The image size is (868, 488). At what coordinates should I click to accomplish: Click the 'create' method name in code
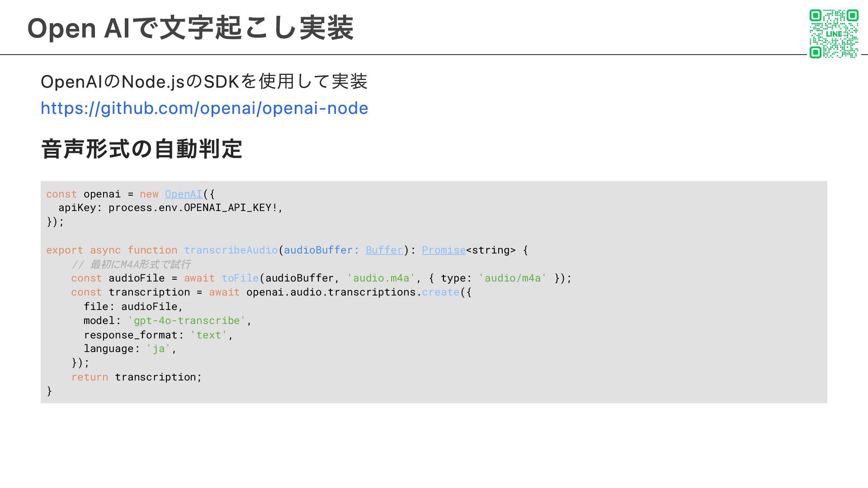point(440,292)
